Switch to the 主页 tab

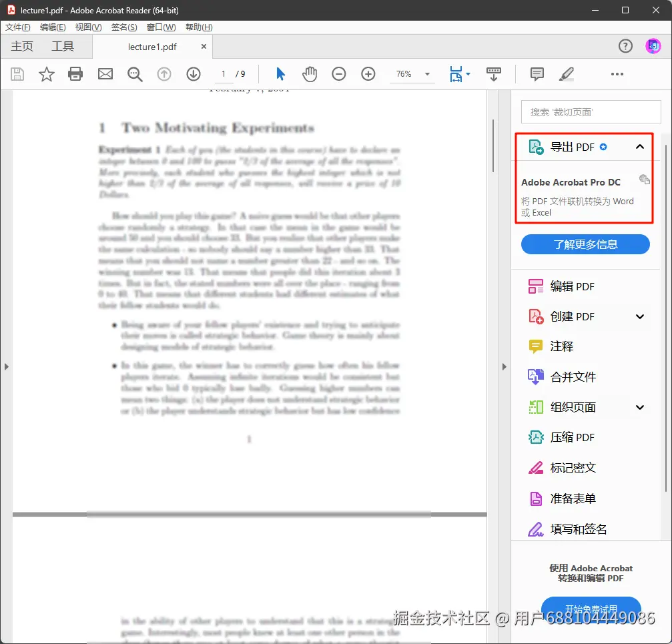(22, 46)
